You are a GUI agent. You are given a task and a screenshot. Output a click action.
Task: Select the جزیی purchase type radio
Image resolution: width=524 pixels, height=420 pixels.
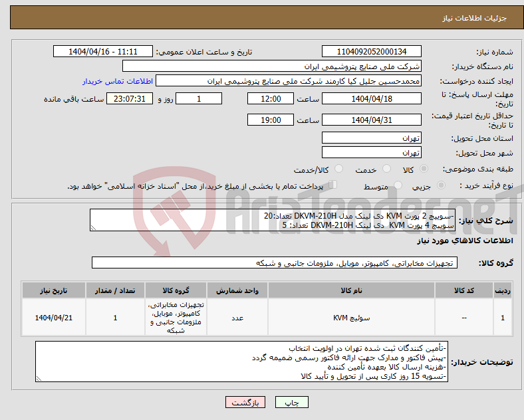point(441,185)
